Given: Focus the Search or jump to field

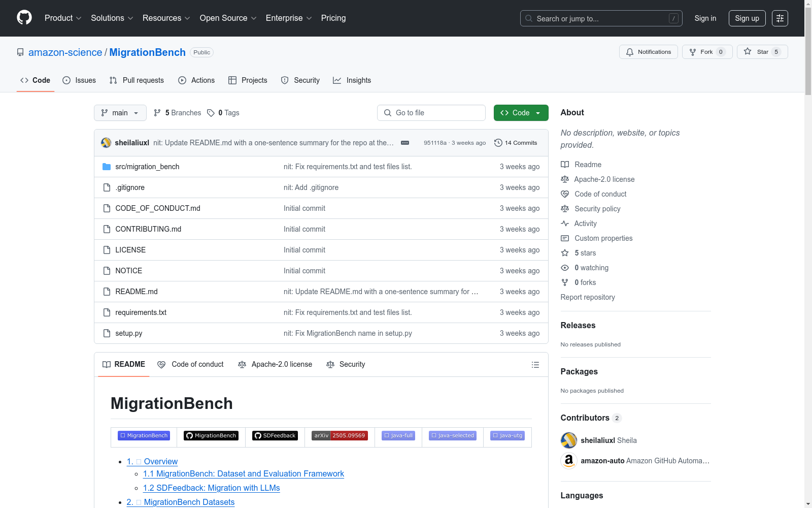Looking at the screenshot, I should pos(601,18).
